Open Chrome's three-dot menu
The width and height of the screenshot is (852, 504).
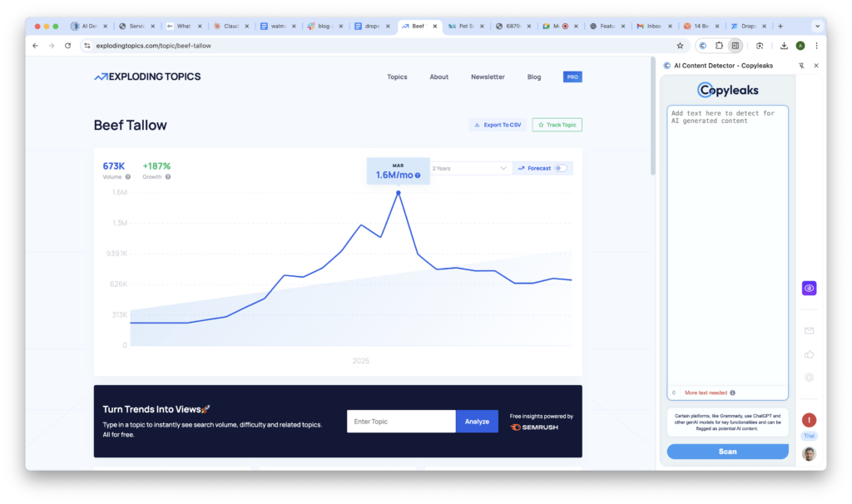pos(817,46)
